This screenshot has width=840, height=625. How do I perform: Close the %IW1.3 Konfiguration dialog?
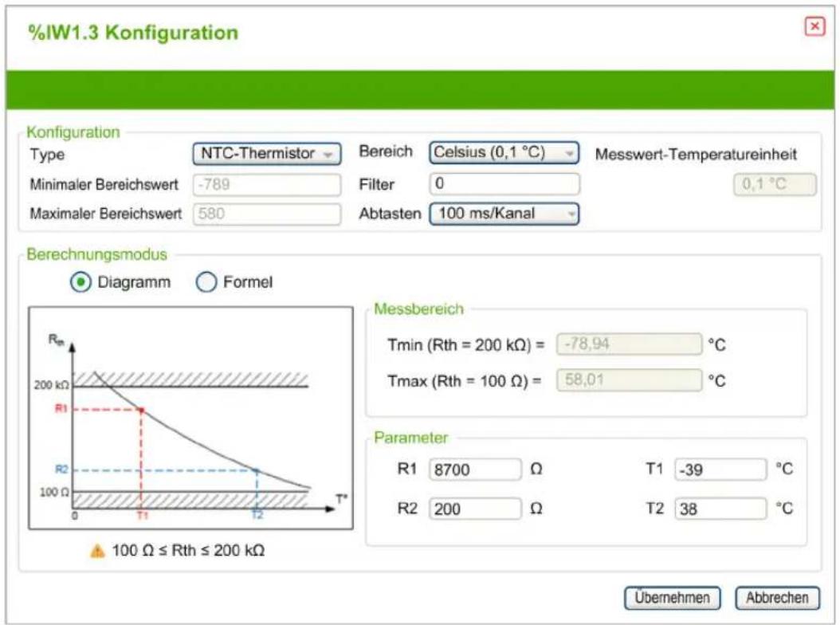click(x=814, y=26)
